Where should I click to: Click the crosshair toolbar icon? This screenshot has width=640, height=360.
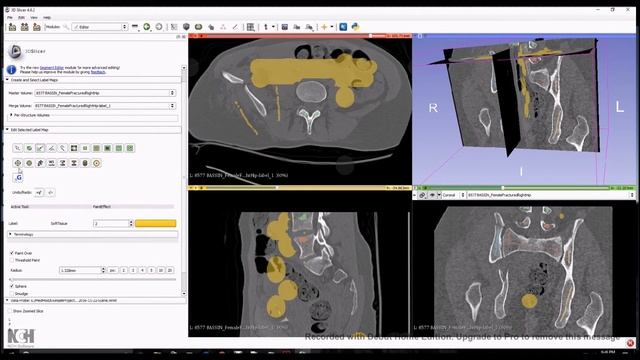click(x=324, y=27)
